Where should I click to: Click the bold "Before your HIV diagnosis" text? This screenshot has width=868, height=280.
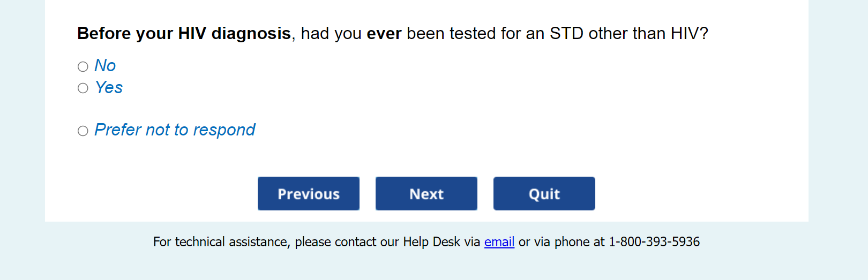tap(184, 34)
